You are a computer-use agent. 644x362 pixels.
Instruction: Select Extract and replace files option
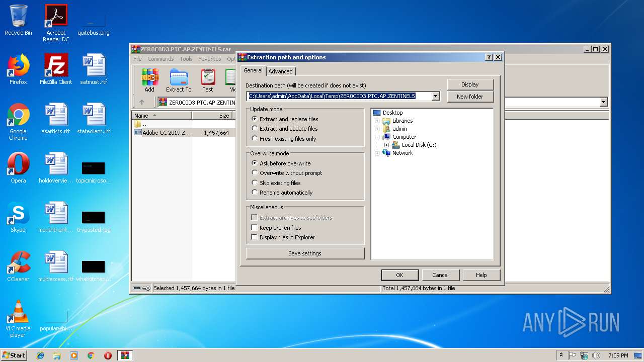pyautogui.click(x=285, y=119)
